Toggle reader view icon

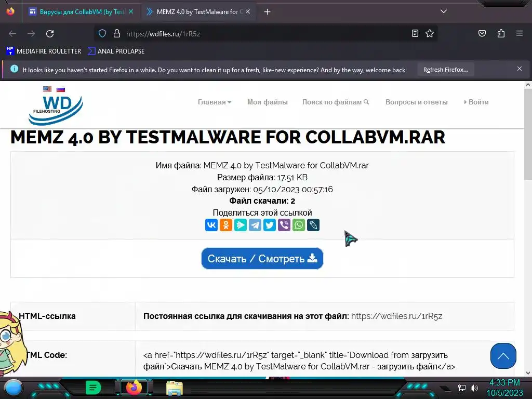coord(415,33)
